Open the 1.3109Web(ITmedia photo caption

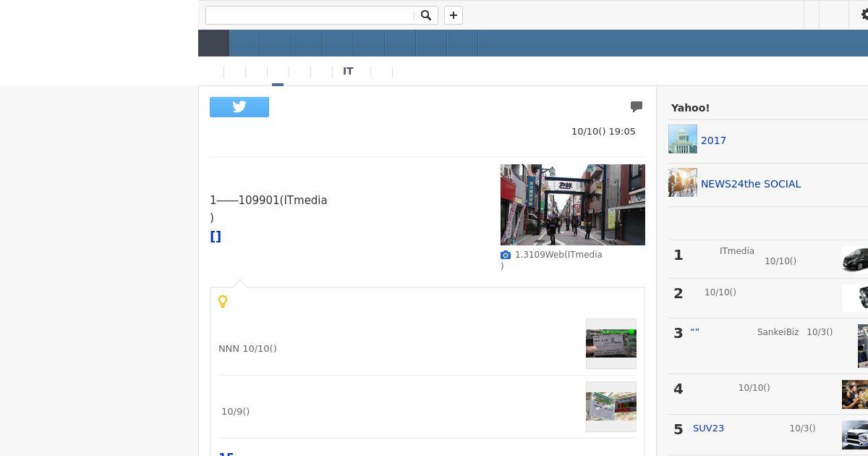click(x=558, y=255)
